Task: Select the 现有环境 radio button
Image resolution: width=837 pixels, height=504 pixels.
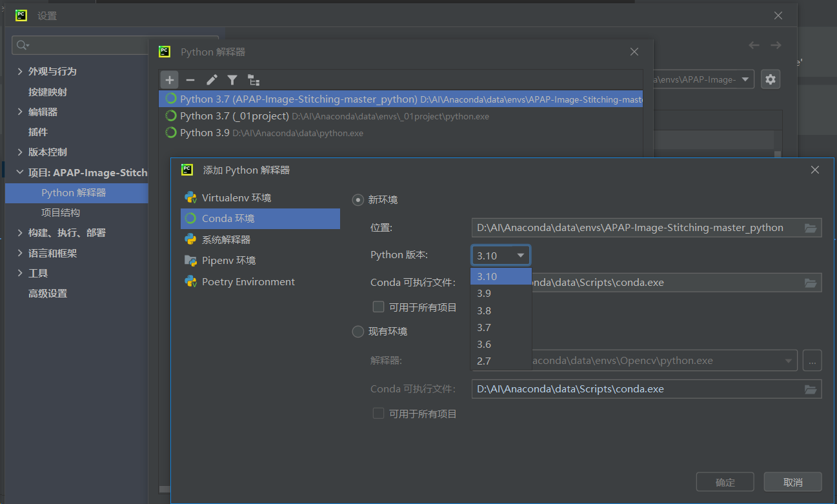Action: pyautogui.click(x=358, y=332)
